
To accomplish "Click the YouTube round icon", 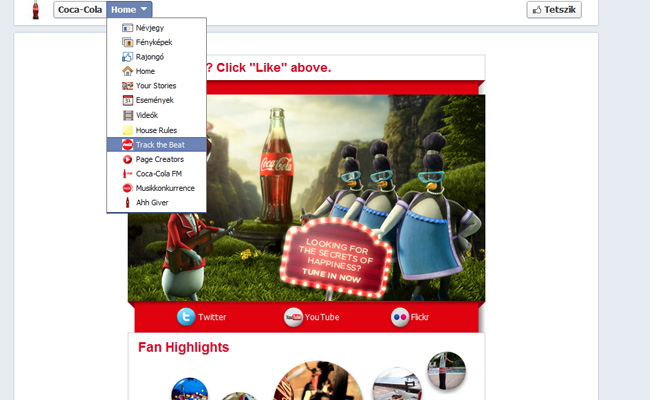I will [293, 317].
